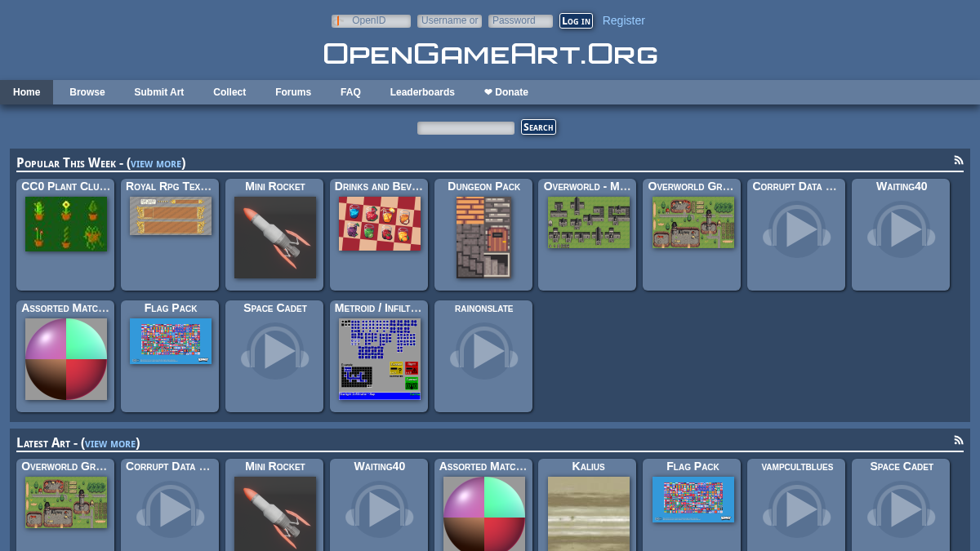980x551 pixels.
Task: Open the rainonslate title link
Action: tap(484, 308)
